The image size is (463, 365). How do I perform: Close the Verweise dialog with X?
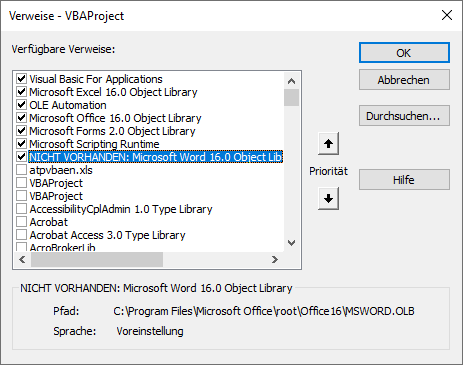pos(447,15)
